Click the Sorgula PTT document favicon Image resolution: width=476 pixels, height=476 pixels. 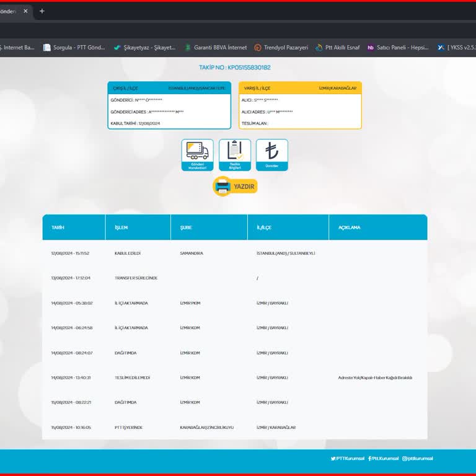(x=46, y=48)
